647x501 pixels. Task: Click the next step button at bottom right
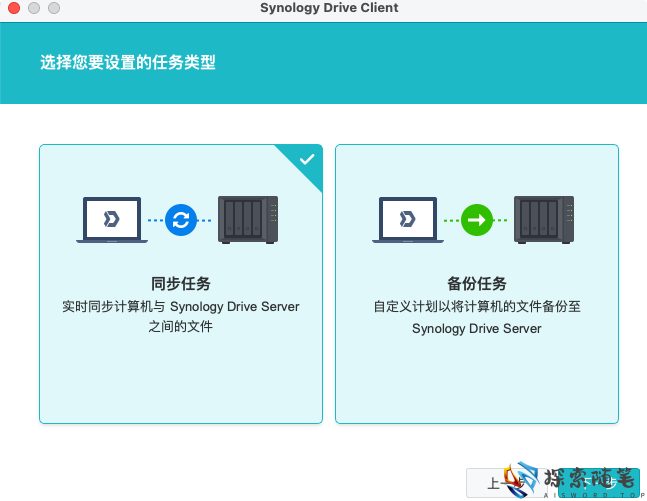[599, 483]
